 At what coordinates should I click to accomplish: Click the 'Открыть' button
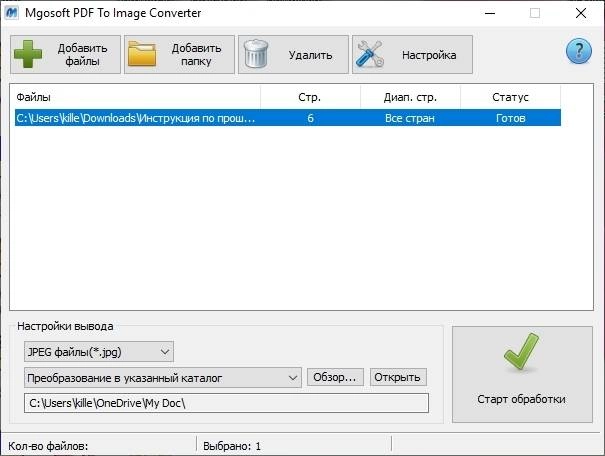(x=398, y=377)
